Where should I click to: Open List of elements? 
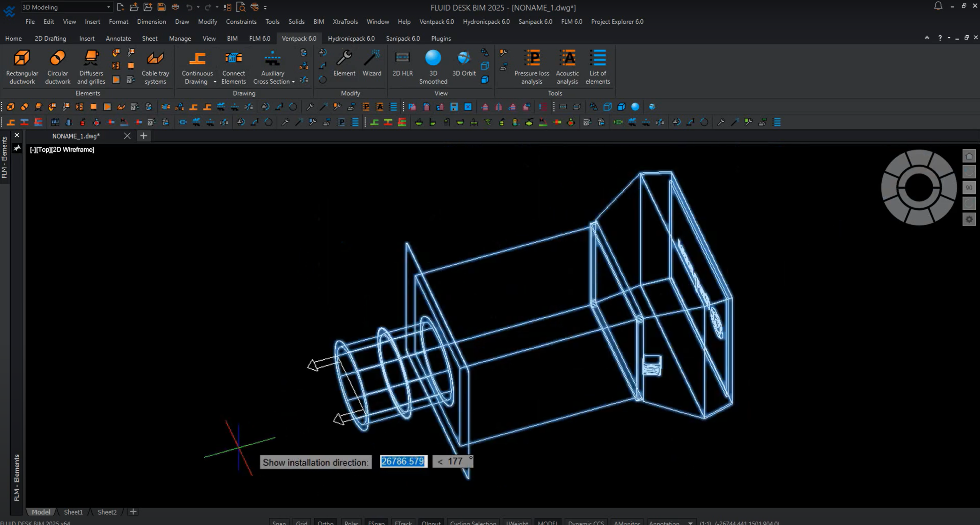click(597, 66)
